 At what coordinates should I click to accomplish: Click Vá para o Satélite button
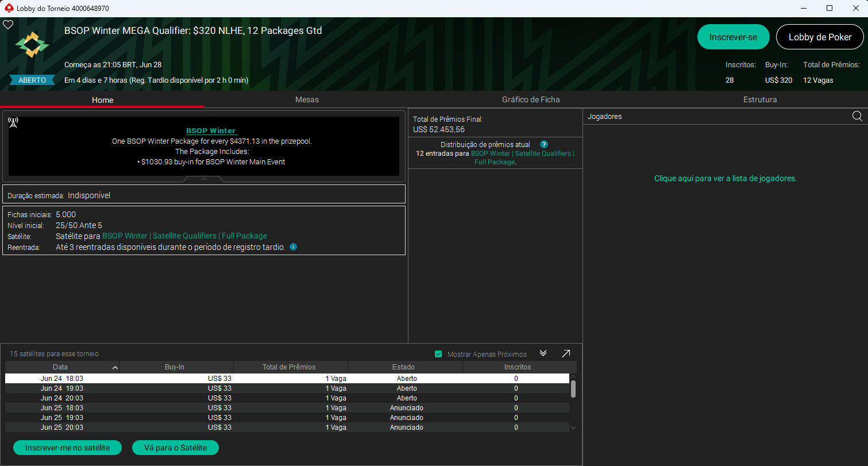tap(175, 448)
